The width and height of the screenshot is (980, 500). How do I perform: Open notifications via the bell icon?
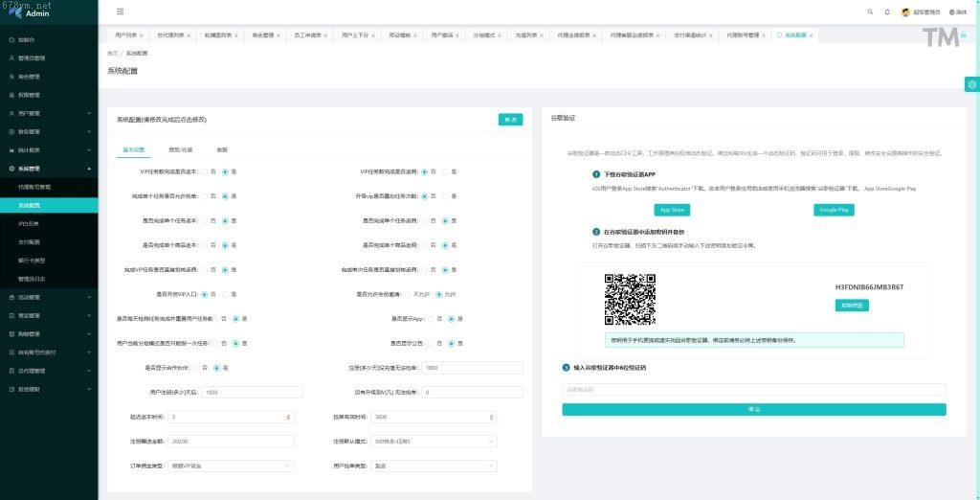(x=887, y=11)
